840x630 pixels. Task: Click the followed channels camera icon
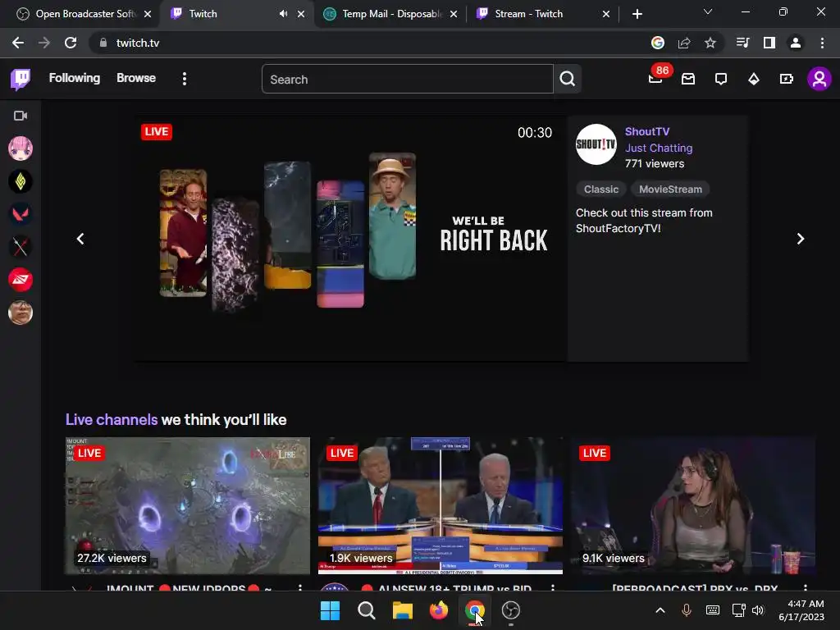point(21,116)
